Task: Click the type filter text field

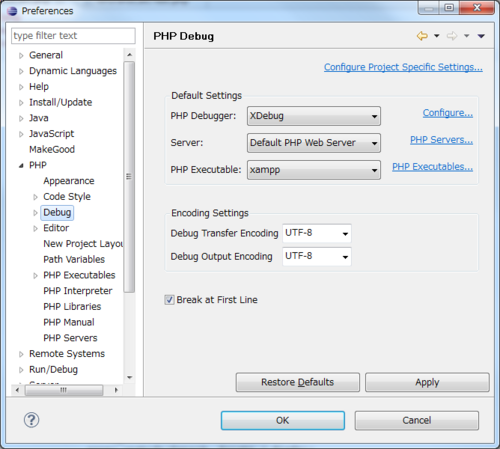Action: [73, 36]
